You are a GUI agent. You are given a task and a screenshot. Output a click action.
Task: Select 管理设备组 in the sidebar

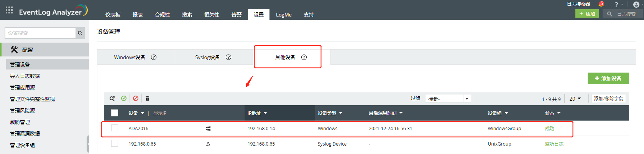(x=22, y=145)
